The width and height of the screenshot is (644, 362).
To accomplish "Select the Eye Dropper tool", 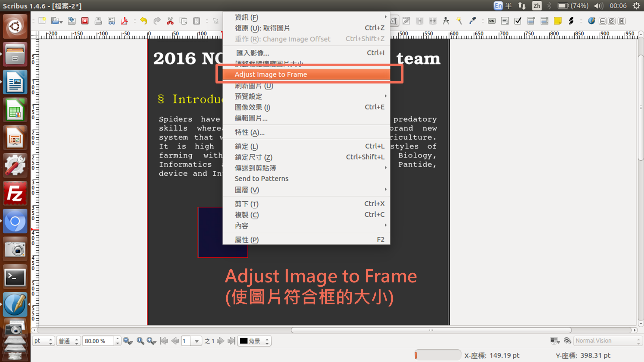I will (473, 21).
